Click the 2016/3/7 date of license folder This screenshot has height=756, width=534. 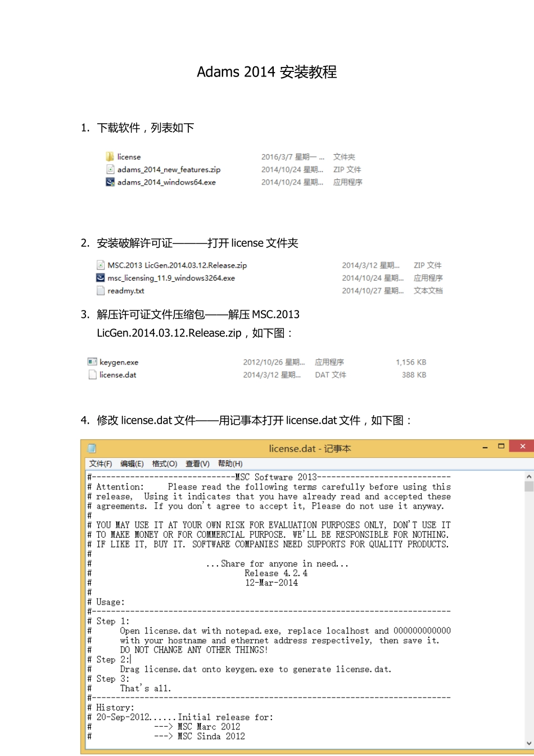click(293, 157)
